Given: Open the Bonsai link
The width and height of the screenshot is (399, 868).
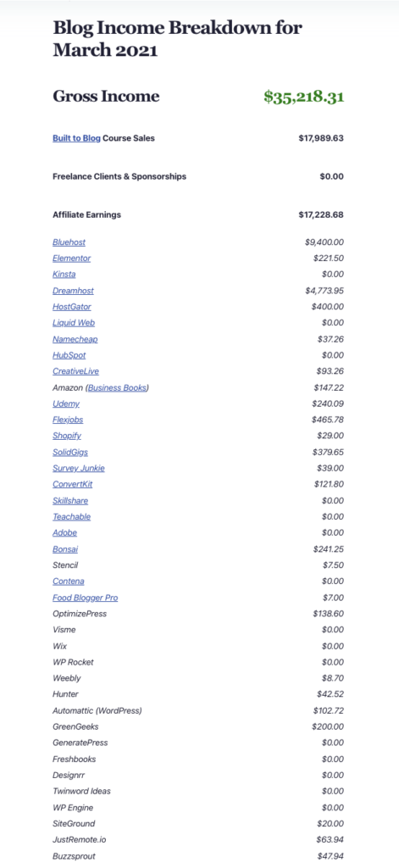Looking at the screenshot, I should [x=65, y=548].
